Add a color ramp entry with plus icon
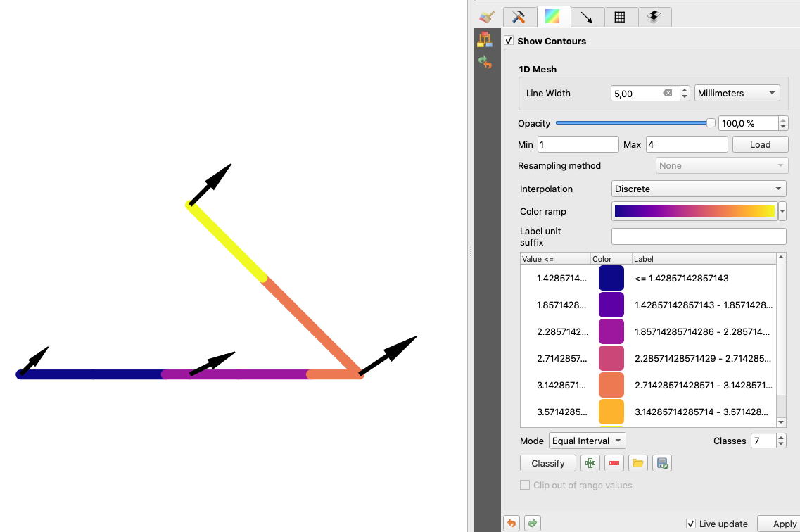This screenshot has height=532, width=800. click(590, 463)
